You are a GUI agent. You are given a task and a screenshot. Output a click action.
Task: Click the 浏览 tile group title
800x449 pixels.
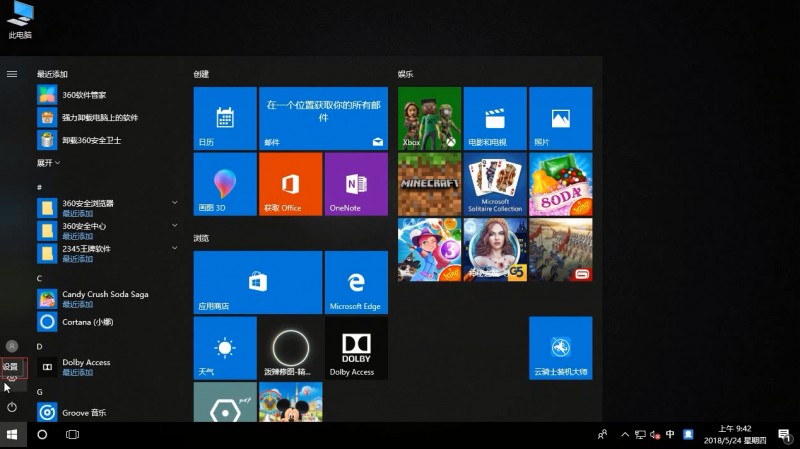(x=201, y=238)
